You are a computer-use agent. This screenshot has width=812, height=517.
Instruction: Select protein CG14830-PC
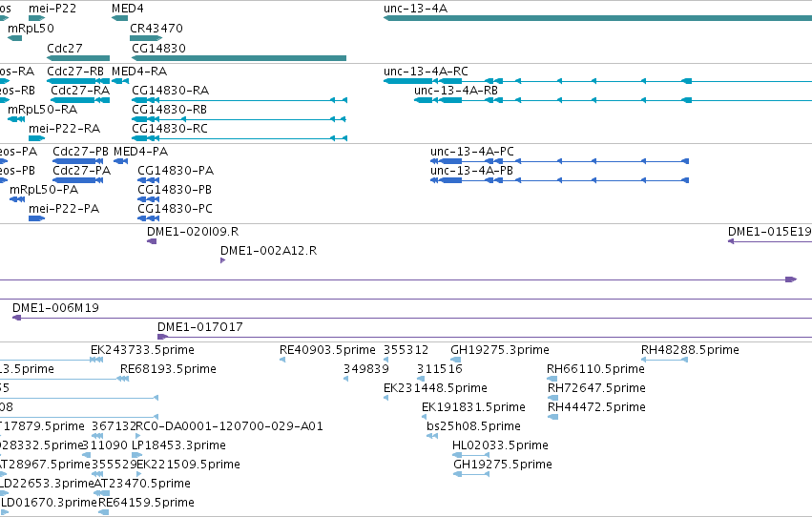[149, 218]
